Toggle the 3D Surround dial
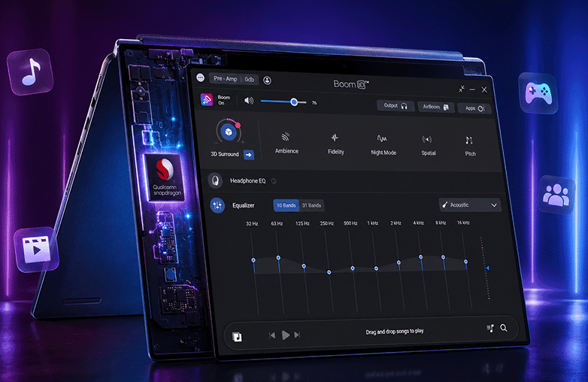588x382 pixels. 229,132
